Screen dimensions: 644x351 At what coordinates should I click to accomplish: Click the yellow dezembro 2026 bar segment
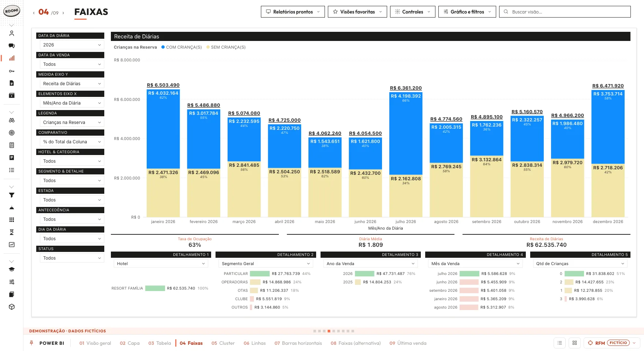click(x=608, y=190)
